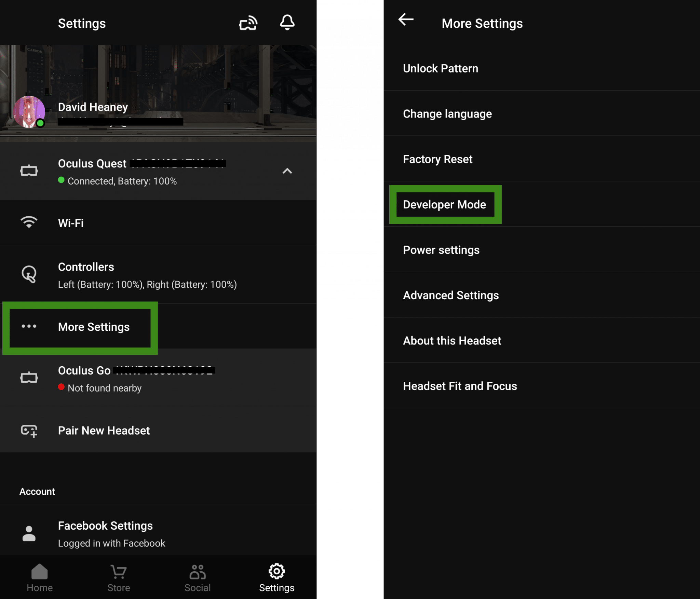Click the Wi-Fi settings icon
The height and width of the screenshot is (599, 700).
28,222
